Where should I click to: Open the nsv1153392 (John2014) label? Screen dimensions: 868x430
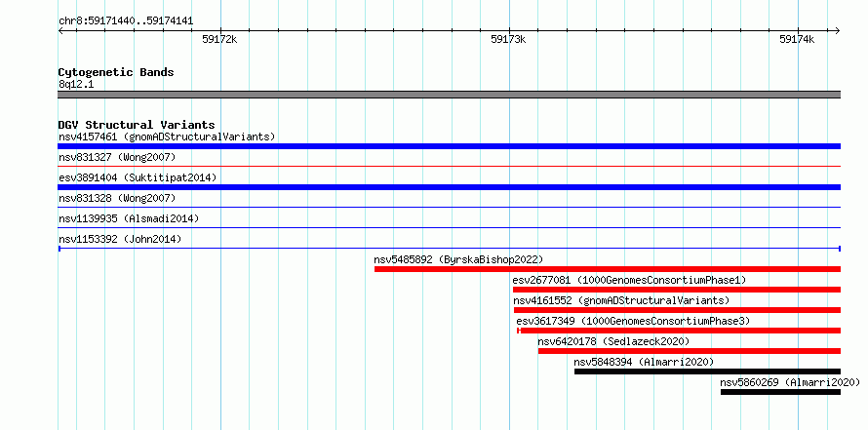[x=120, y=239]
